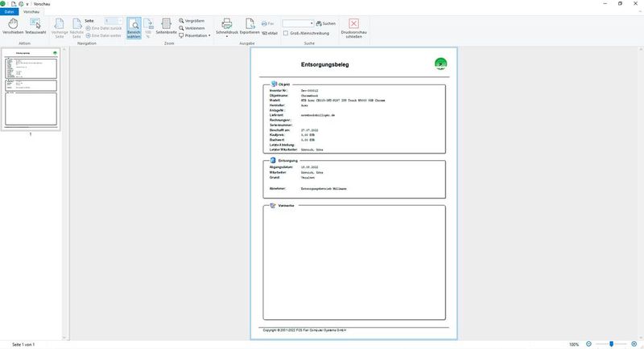Expand the Schnelldruck dropdown arrow
644x349 pixels.
point(226,37)
